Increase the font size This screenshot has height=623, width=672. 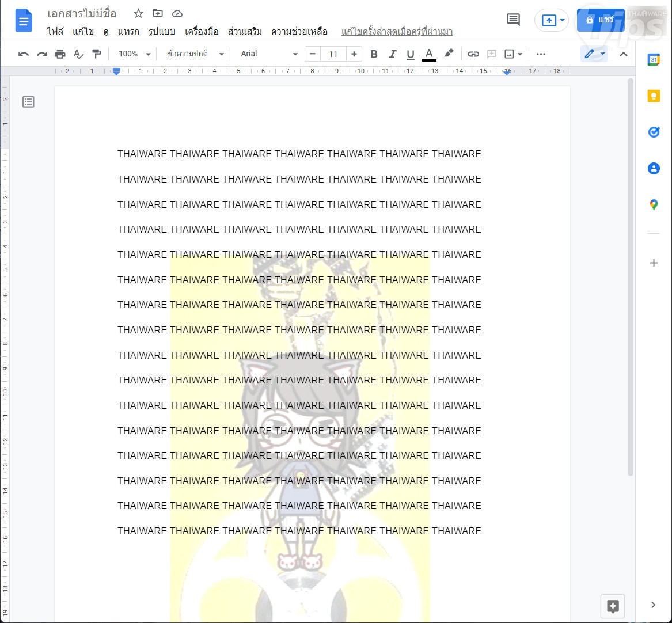pos(354,54)
